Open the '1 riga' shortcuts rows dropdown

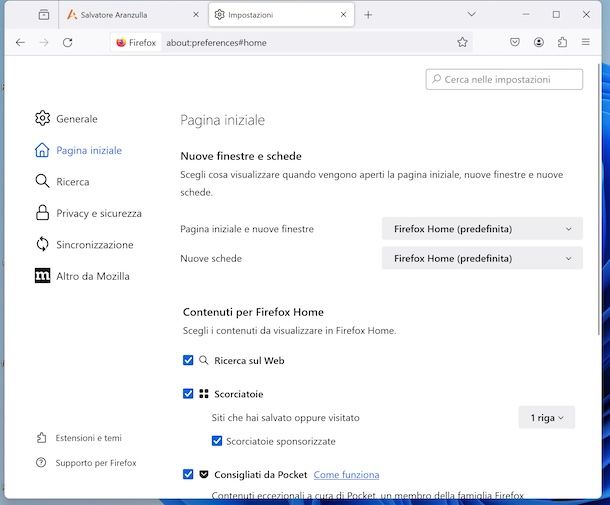pos(547,417)
